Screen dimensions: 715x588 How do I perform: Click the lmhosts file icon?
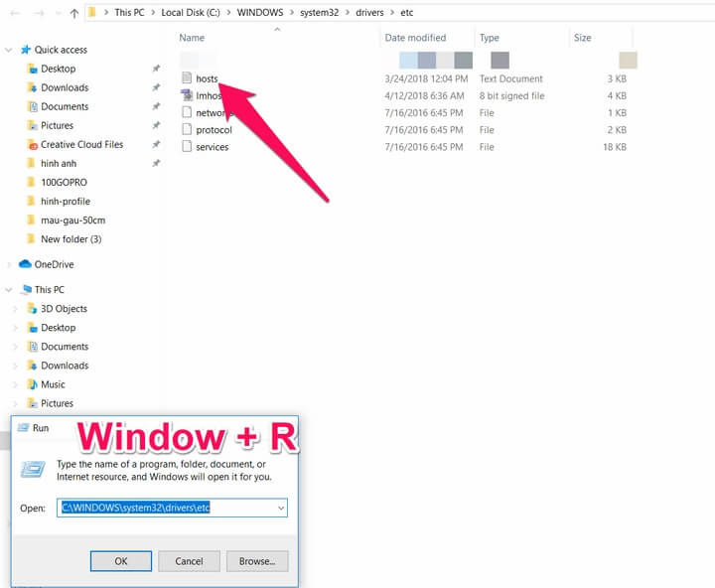[187, 95]
